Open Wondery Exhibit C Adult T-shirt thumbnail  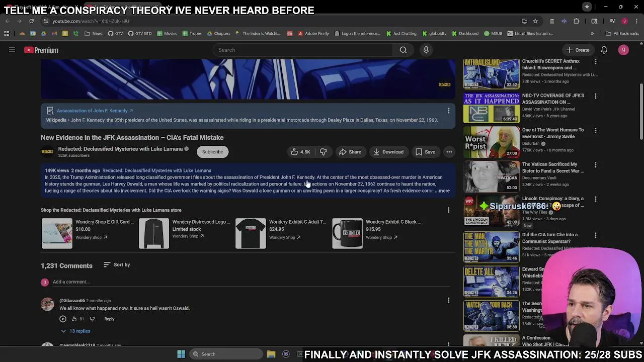(251, 233)
